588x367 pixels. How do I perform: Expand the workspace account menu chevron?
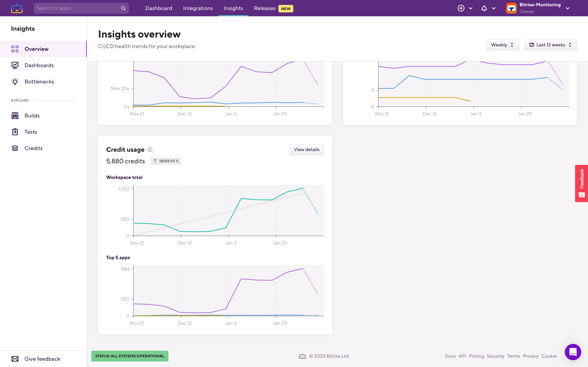[x=568, y=8]
